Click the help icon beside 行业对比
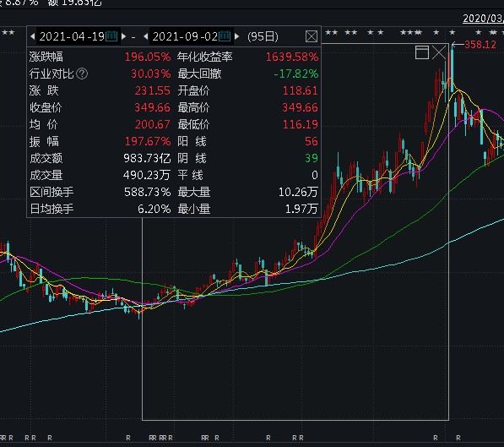Screen dimensions: 504x447 [x=82, y=74]
